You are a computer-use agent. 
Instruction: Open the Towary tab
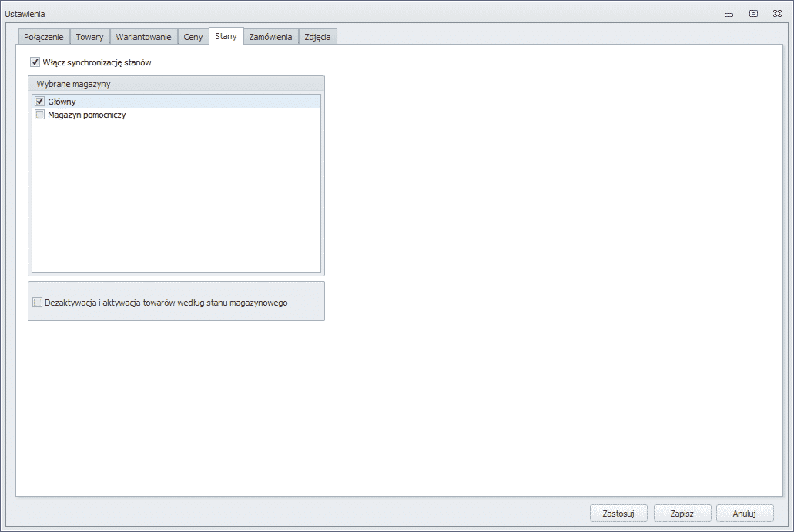[89, 37]
